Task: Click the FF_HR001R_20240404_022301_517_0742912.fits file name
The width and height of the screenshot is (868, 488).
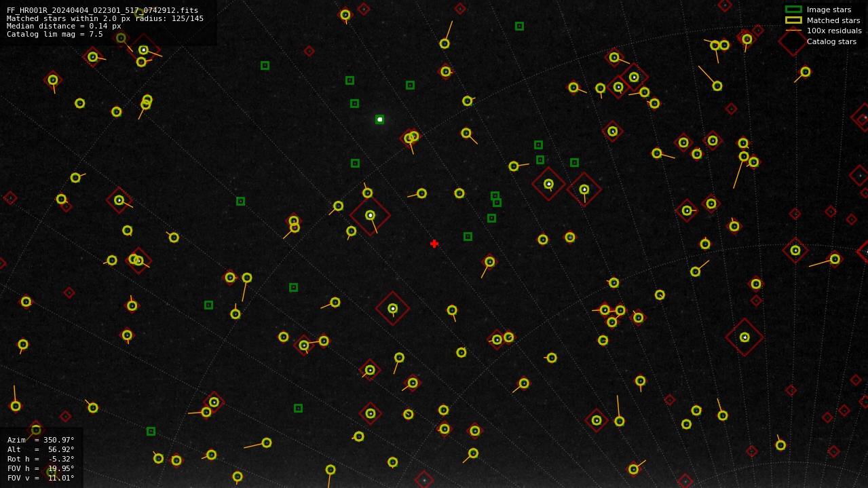Action: pos(102,10)
